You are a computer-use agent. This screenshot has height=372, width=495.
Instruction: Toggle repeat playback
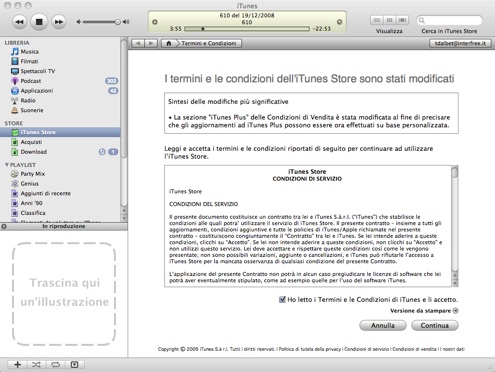pyautogui.click(x=55, y=365)
